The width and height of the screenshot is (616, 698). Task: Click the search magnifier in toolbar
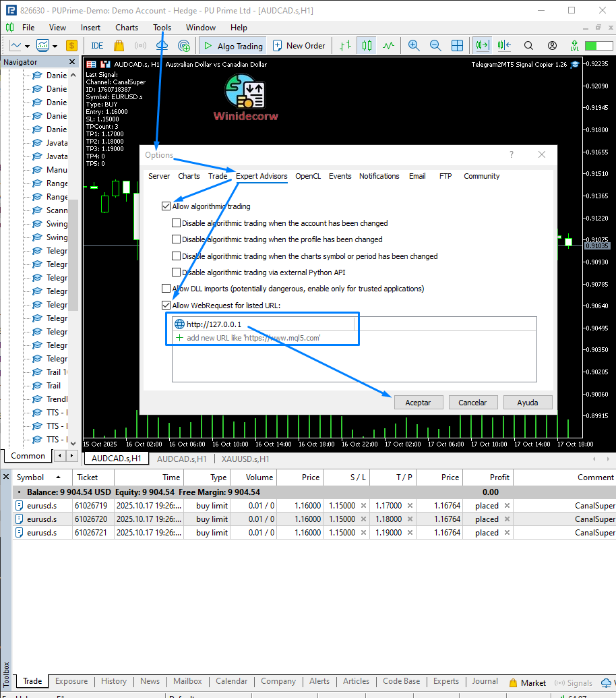pos(528,46)
